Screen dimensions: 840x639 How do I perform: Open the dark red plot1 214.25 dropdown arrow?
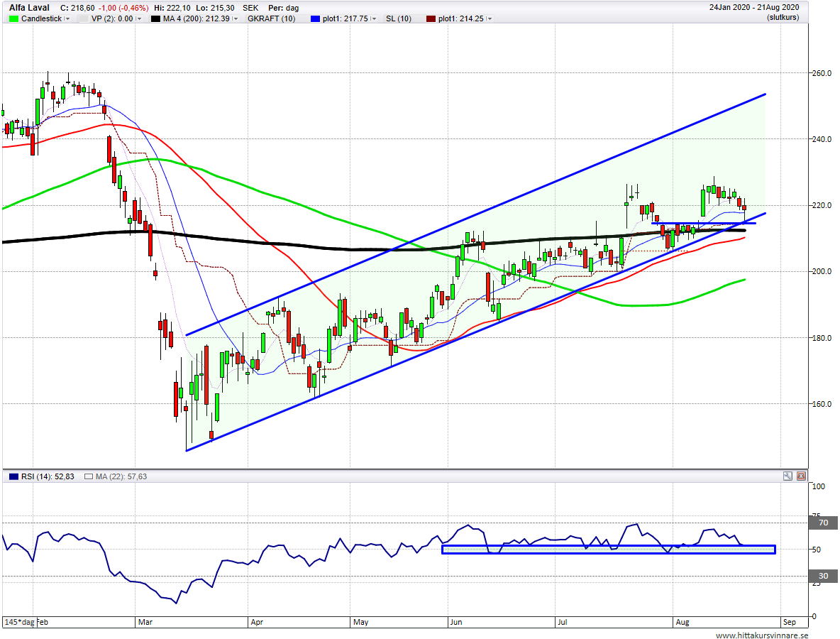(x=489, y=18)
